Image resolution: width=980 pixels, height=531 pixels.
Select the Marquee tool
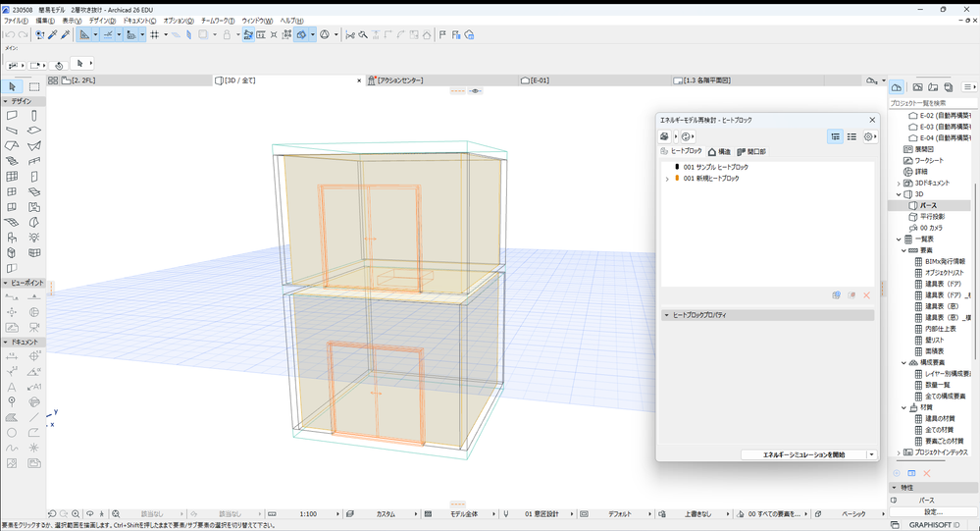(34, 86)
